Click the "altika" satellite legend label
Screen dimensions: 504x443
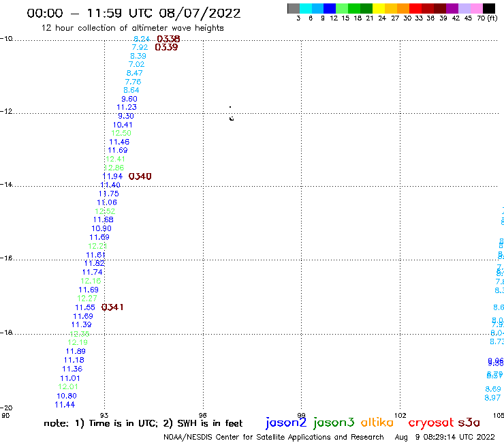(x=377, y=423)
